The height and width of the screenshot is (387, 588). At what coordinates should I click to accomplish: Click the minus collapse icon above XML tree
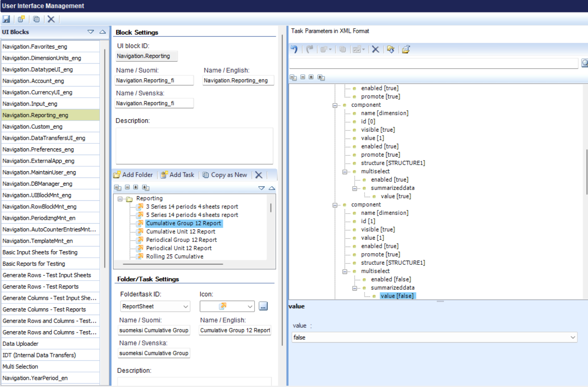click(x=303, y=77)
